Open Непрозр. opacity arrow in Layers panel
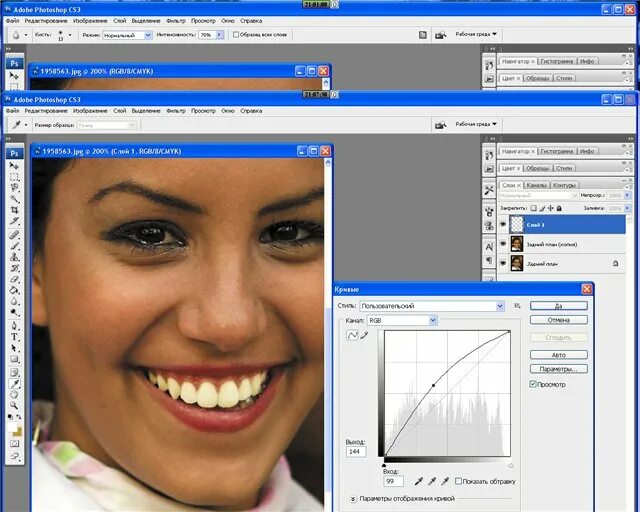Image resolution: width=640 pixels, height=512 pixels. click(x=628, y=196)
